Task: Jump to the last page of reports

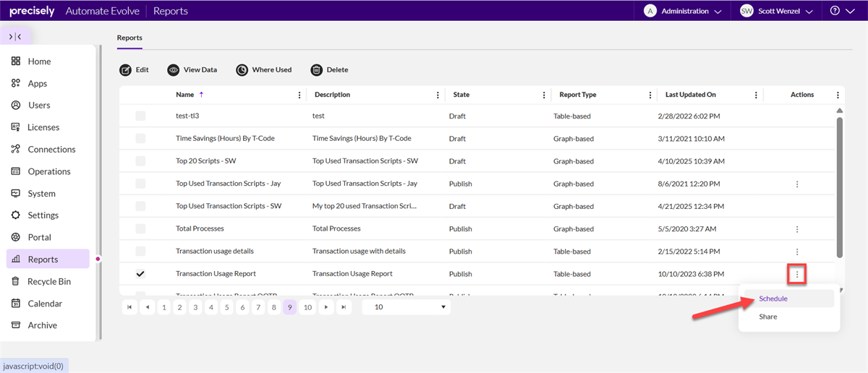Action: point(344,307)
